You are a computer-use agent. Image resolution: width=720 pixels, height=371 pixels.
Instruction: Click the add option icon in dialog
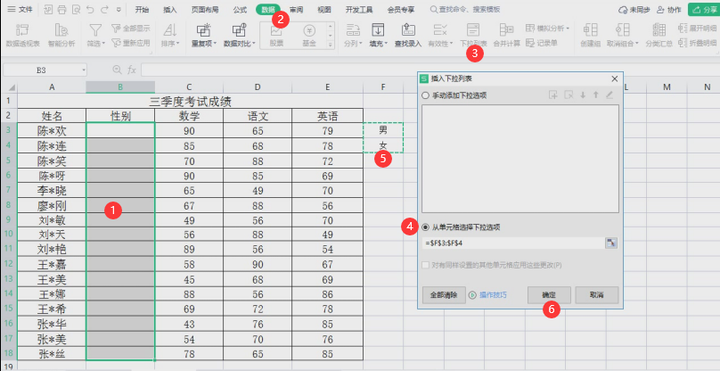tap(553, 95)
